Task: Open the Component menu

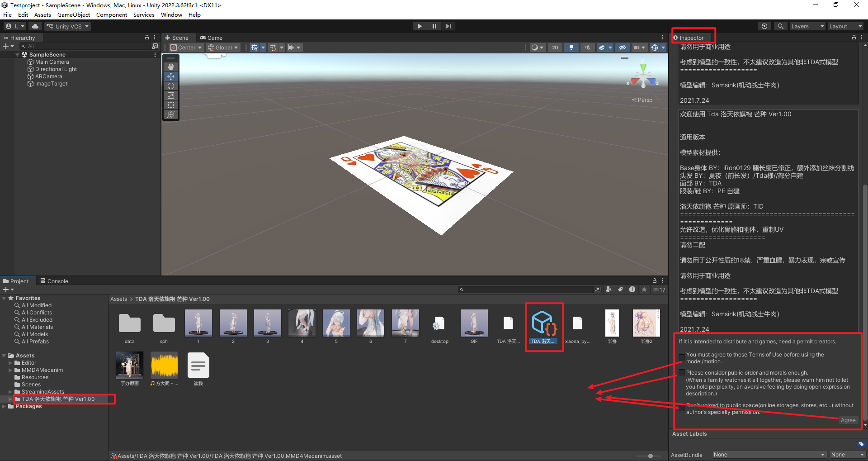Action: (112, 14)
